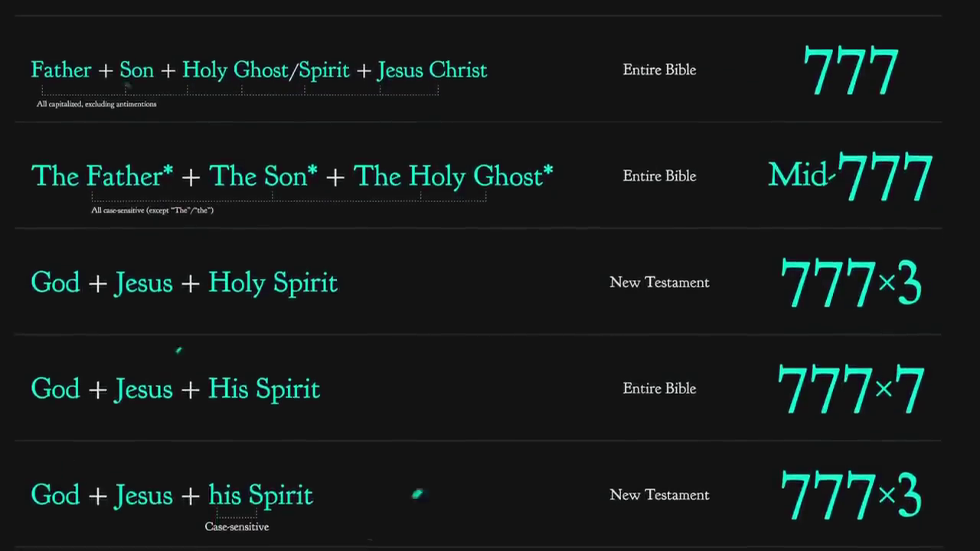Select the "The Son*" term
The width and height of the screenshot is (980, 551).
tap(263, 177)
